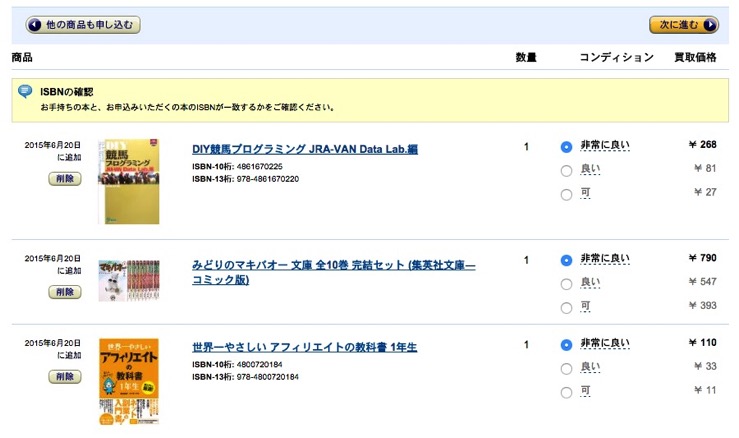Click price ¥ 790
Screen dimensions: 739x438
[x=702, y=258]
